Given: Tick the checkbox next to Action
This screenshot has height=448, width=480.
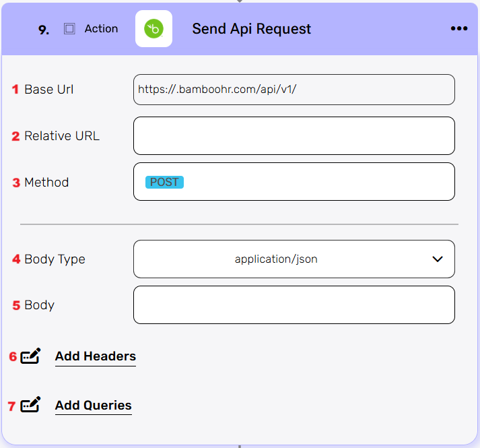Looking at the screenshot, I should 69,29.
